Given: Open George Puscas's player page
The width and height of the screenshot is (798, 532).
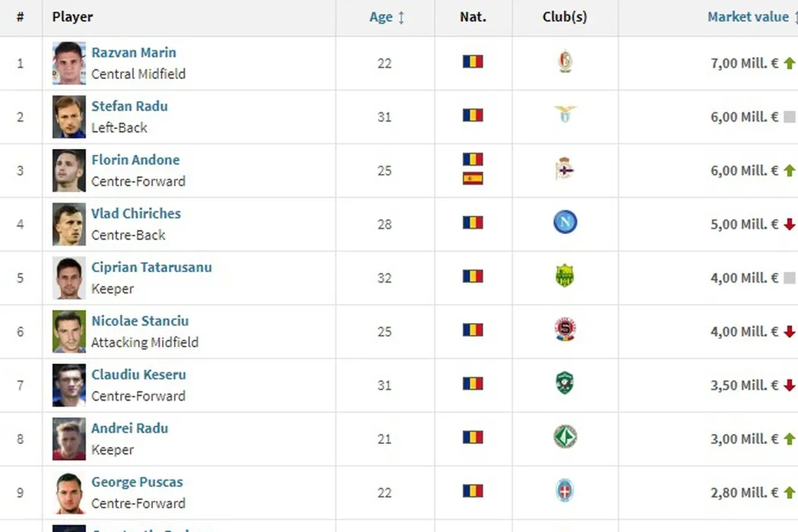Looking at the screenshot, I should pos(137,482).
